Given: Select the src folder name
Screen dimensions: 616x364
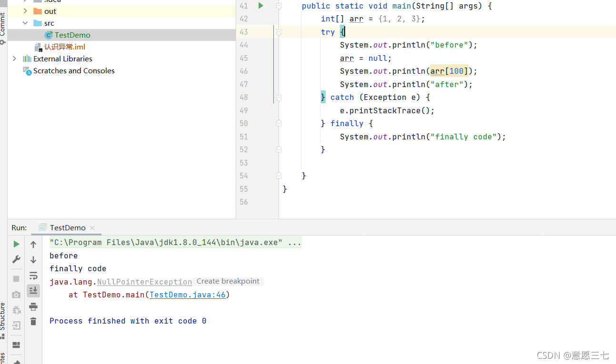Looking at the screenshot, I should tap(50, 23).
